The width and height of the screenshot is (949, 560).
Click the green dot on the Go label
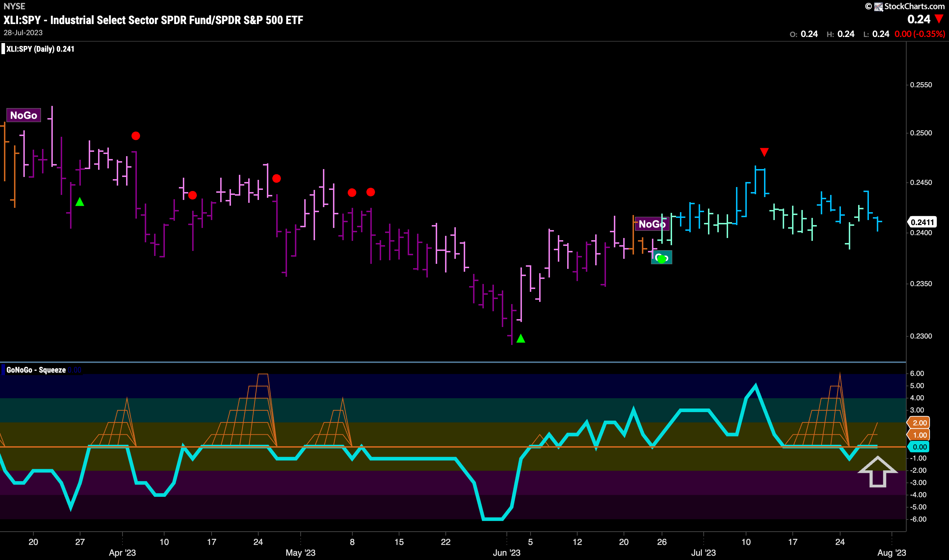point(661,259)
